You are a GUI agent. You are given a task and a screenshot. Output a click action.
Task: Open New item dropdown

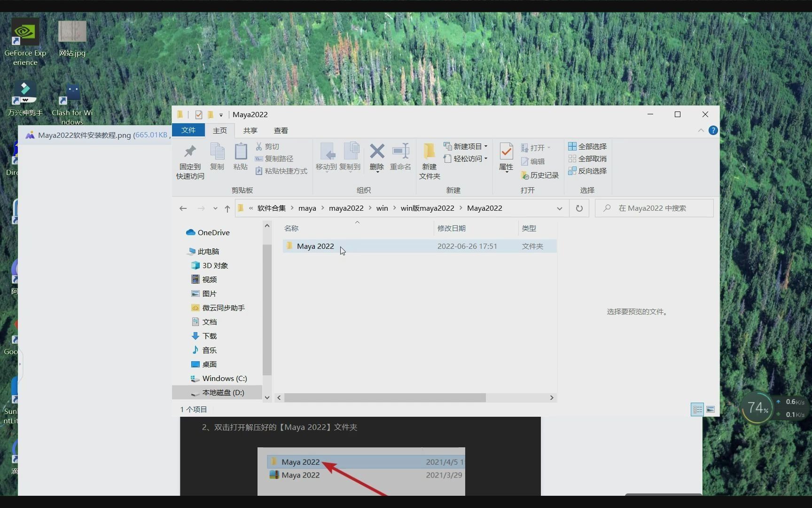click(x=466, y=147)
